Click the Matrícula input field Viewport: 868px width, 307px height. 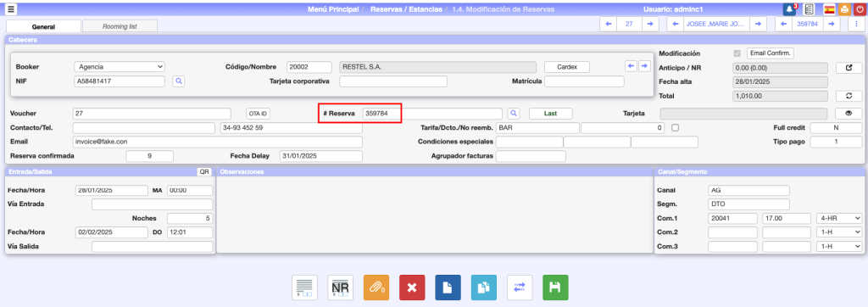click(x=584, y=81)
